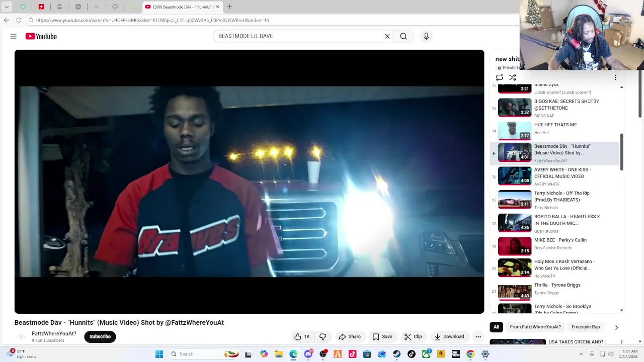Screen dimensions: 644x362
Task: Open Settings gear from taskbar
Action: tap(485, 354)
